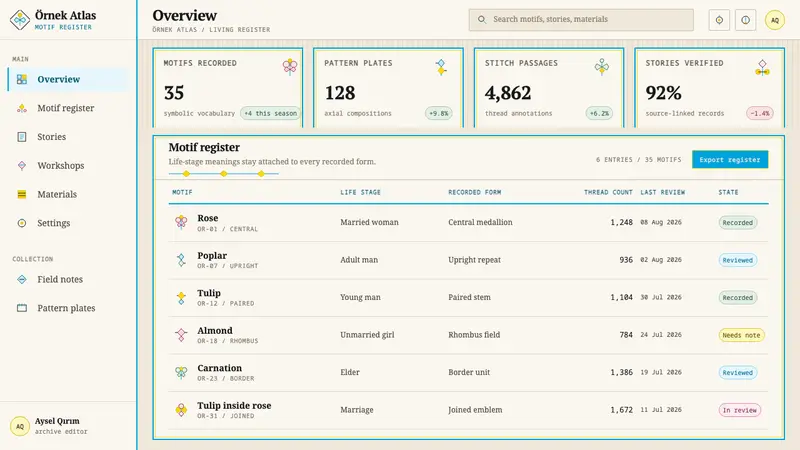800x450 pixels.
Task: Click the '02 Aug 2026' review date
Action: coord(661,260)
